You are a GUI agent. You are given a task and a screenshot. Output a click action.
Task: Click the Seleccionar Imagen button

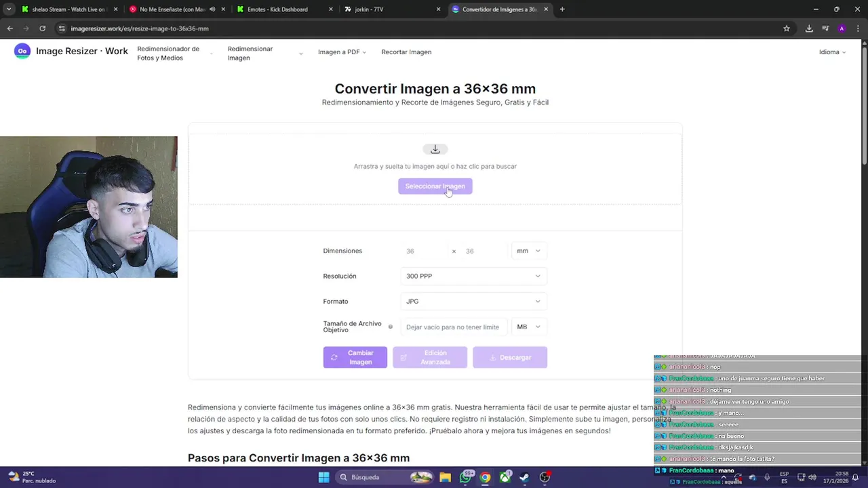pos(435,186)
